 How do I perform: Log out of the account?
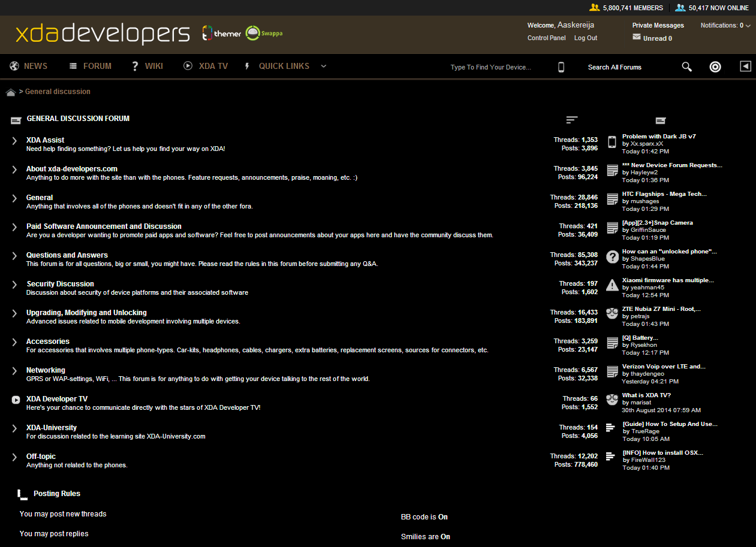point(585,38)
